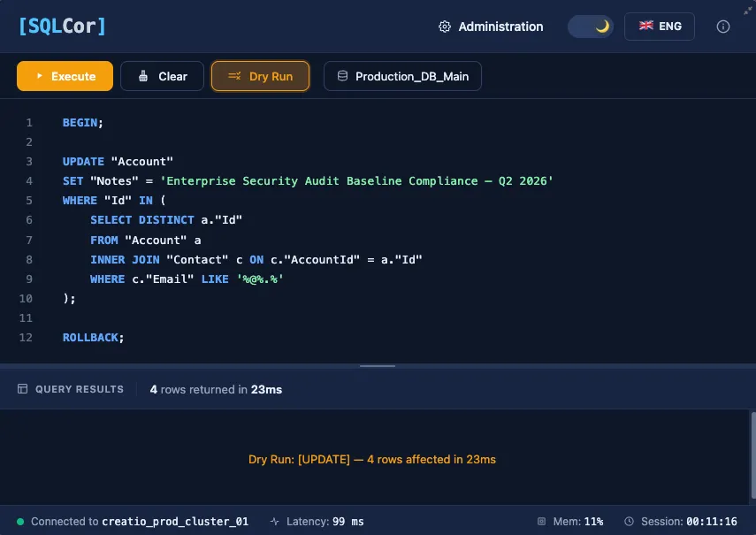This screenshot has width=756, height=535.
Task: Click the memory chip icon
Action: [x=541, y=521]
